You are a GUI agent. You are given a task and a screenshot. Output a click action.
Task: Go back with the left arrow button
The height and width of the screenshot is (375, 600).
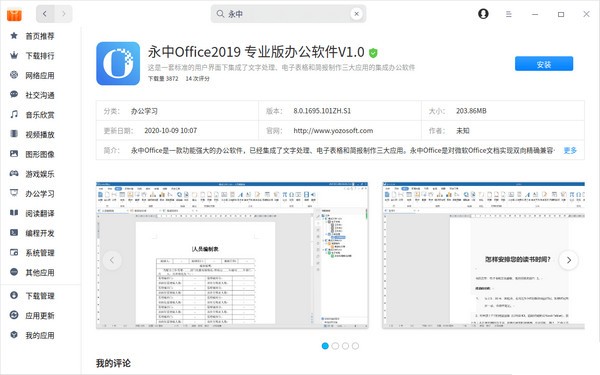click(x=45, y=14)
